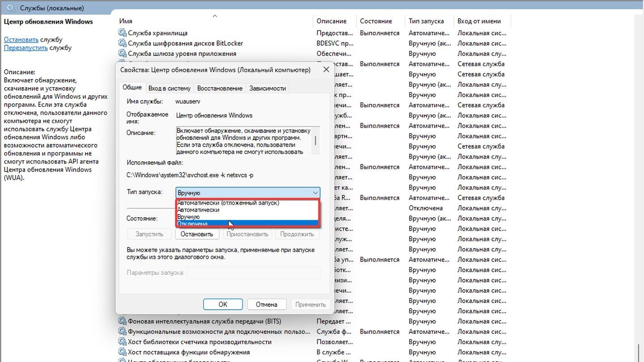This screenshot has height=362, width=644.
Task: Click the Продолжить button
Action: 297,234
